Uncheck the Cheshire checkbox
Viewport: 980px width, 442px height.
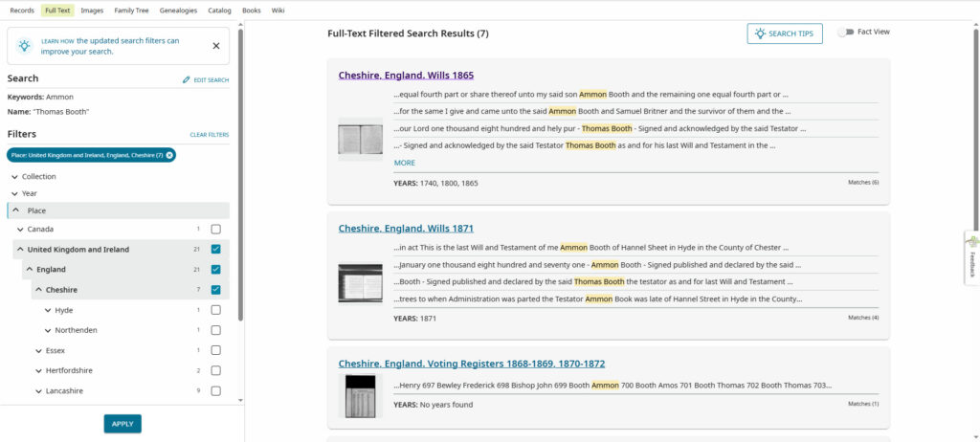[x=215, y=290]
